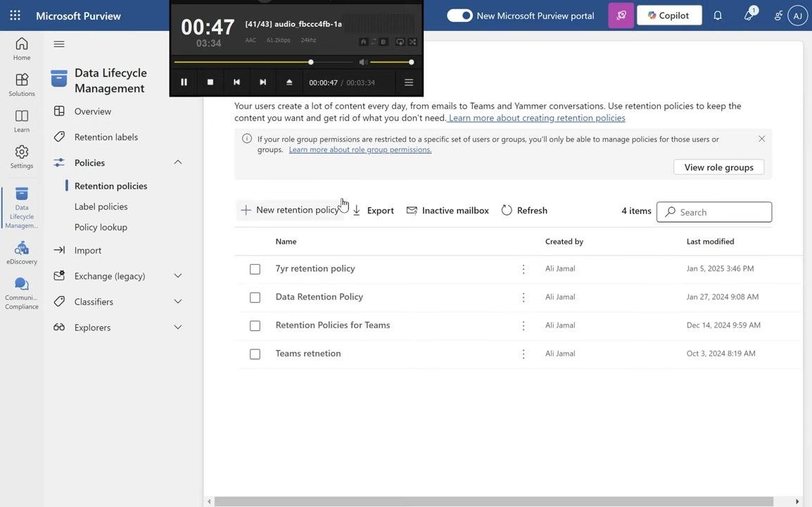
Task: Follow the role group permissions link
Action: [360, 150]
